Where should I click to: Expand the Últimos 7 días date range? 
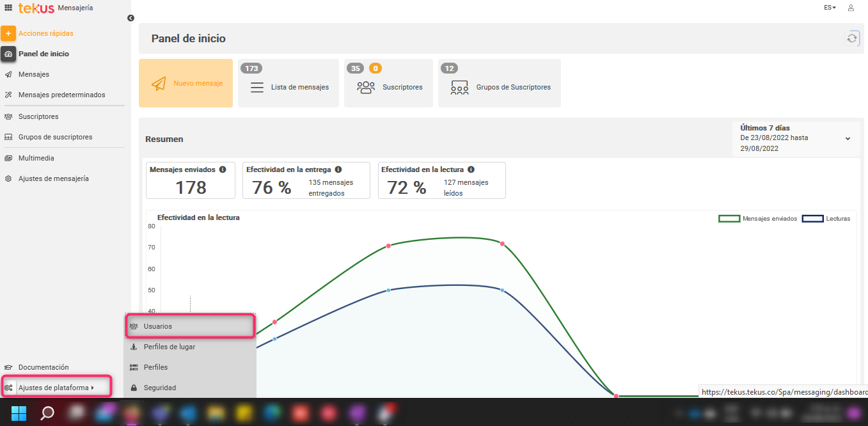848,138
